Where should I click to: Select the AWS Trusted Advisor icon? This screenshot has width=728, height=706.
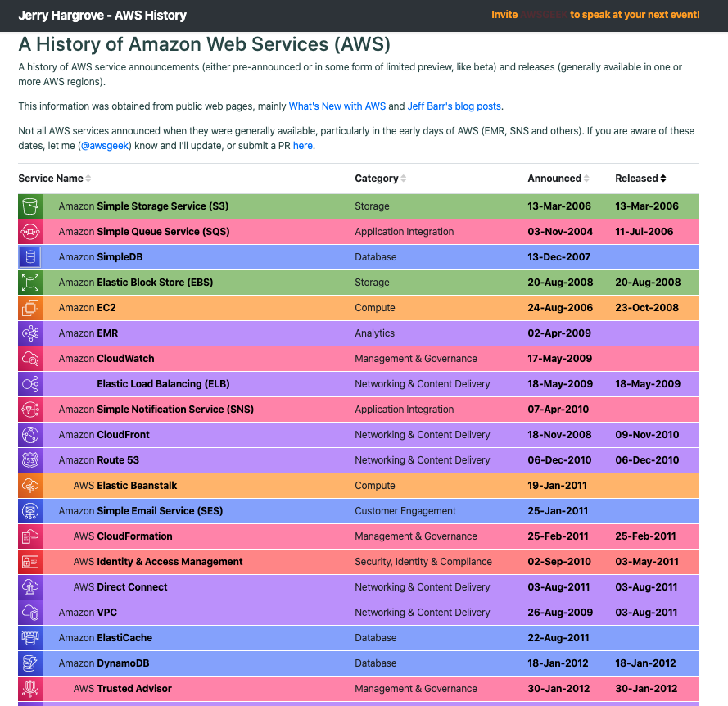29,688
